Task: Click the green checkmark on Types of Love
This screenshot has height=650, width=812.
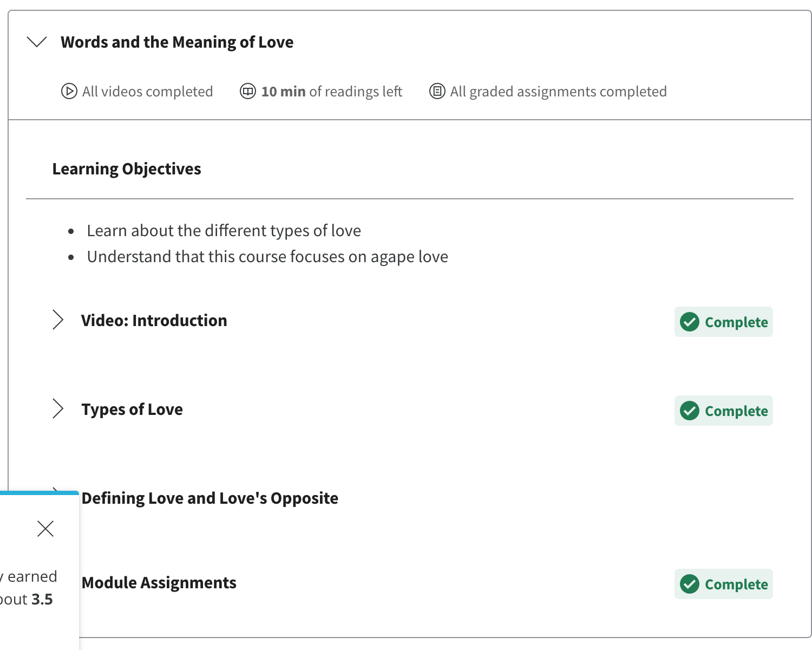Action: [x=690, y=411]
